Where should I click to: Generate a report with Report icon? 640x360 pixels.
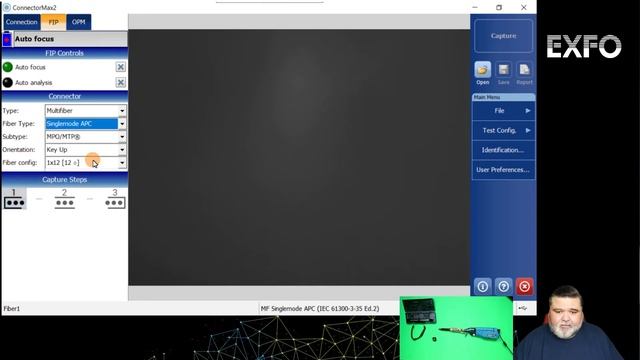[524, 70]
